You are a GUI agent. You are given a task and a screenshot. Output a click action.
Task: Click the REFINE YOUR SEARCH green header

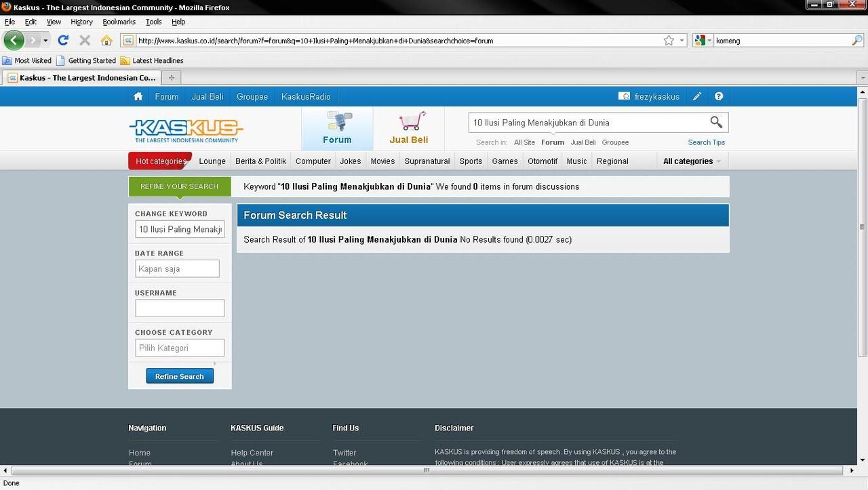(x=180, y=186)
